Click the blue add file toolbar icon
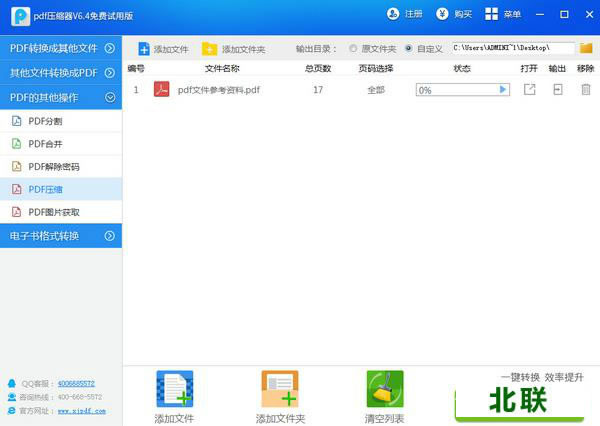This screenshot has width=600, height=426. coord(144,49)
